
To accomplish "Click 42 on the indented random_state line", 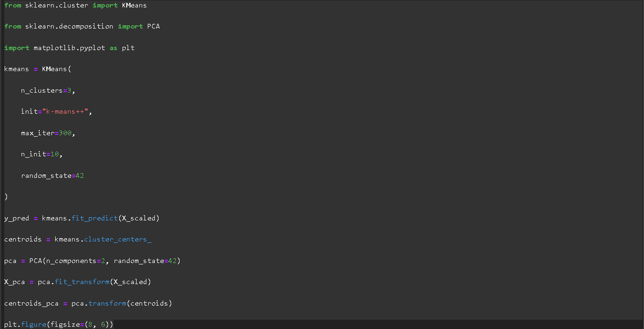I will (x=80, y=175).
